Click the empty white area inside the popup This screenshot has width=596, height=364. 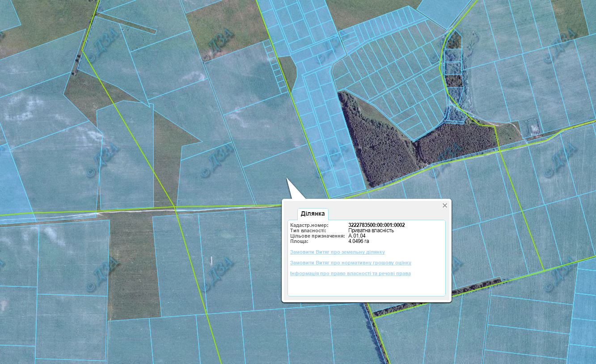tap(367, 286)
